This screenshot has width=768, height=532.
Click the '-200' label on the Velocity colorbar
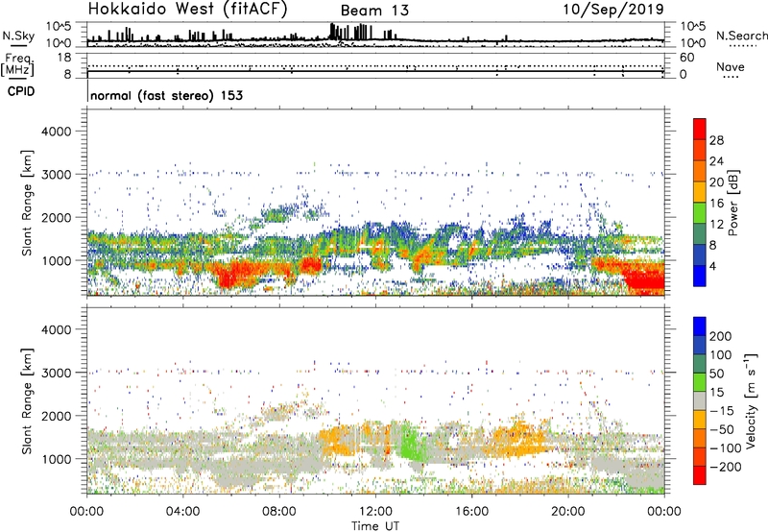[725, 467]
